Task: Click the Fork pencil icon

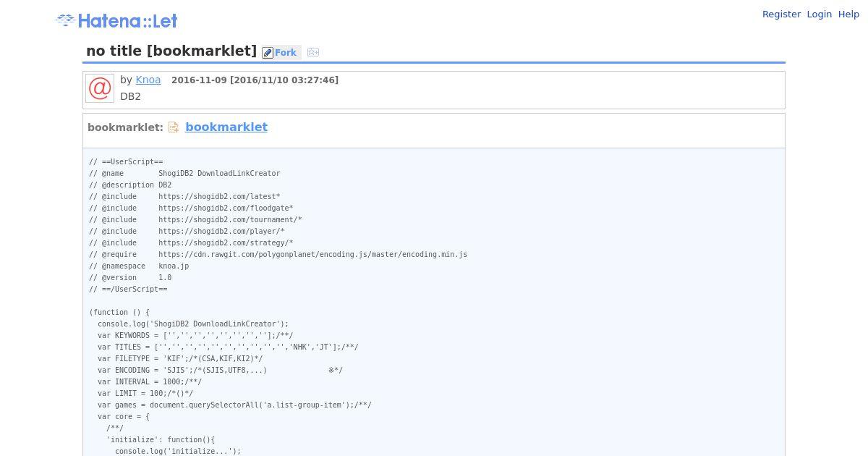Action: pyautogui.click(x=268, y=53)
